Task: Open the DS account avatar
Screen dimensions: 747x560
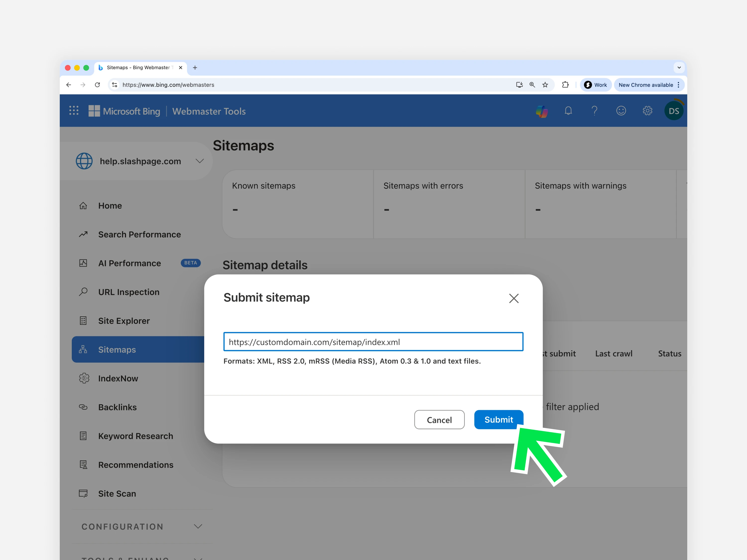Action: tap(674, 111)
